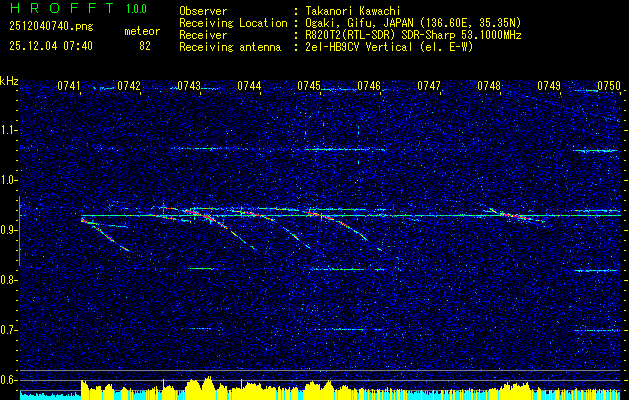This screenshot has height=400, width=629.
Task: Click the 0743 time marker
Action: click(x=189, y=86)
